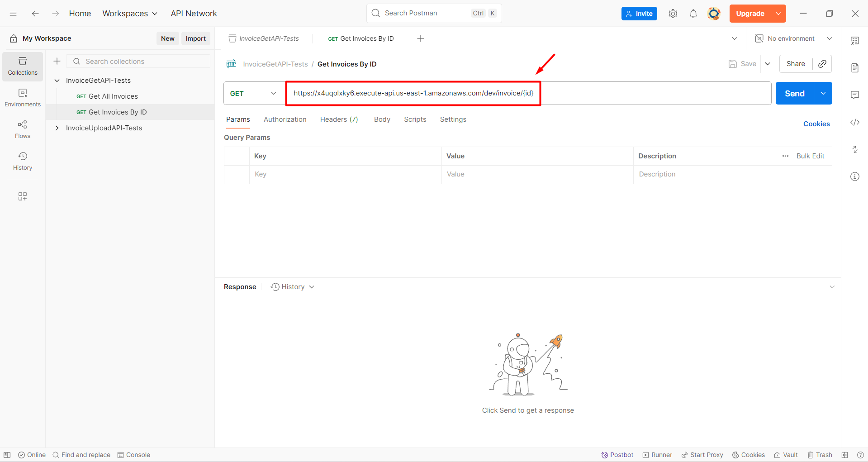Select Flows in the left sidebar

[22, 129]
